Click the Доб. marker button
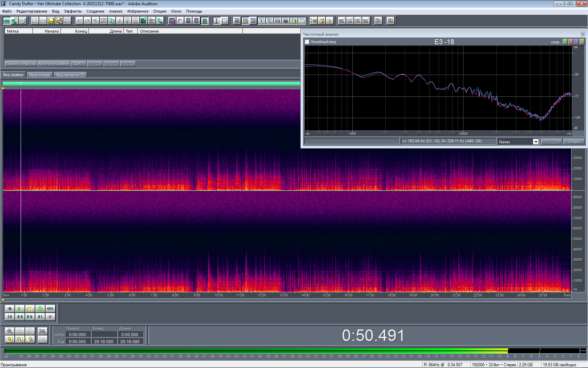 pos(78,64)
